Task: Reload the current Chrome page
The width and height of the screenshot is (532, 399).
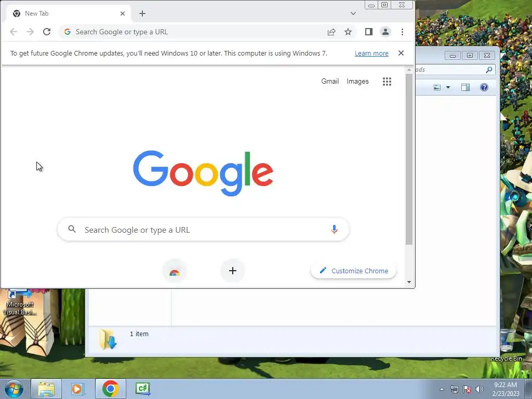Action: pos(47,32)
